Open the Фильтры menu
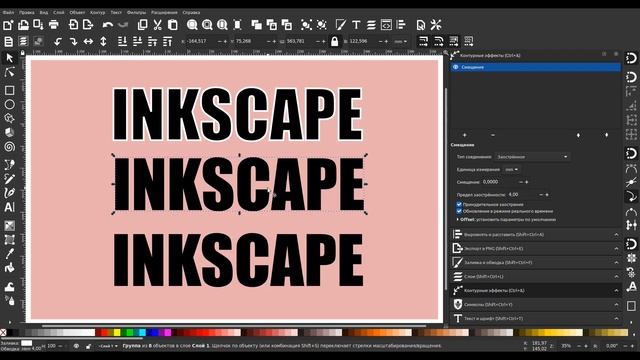 136,13
